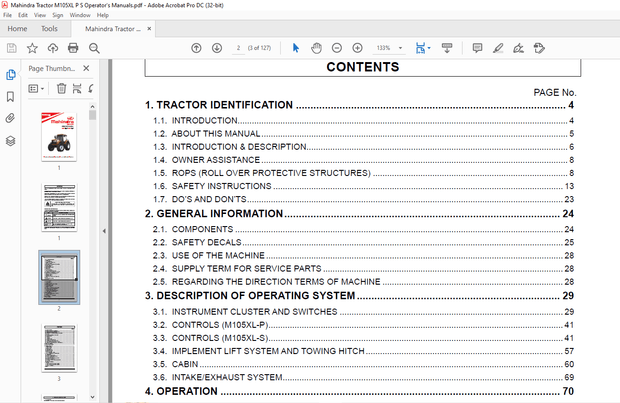The height and width of the screenshot is (403, 620).
Task: Select the highlighter pen tool
Action: 498,48
